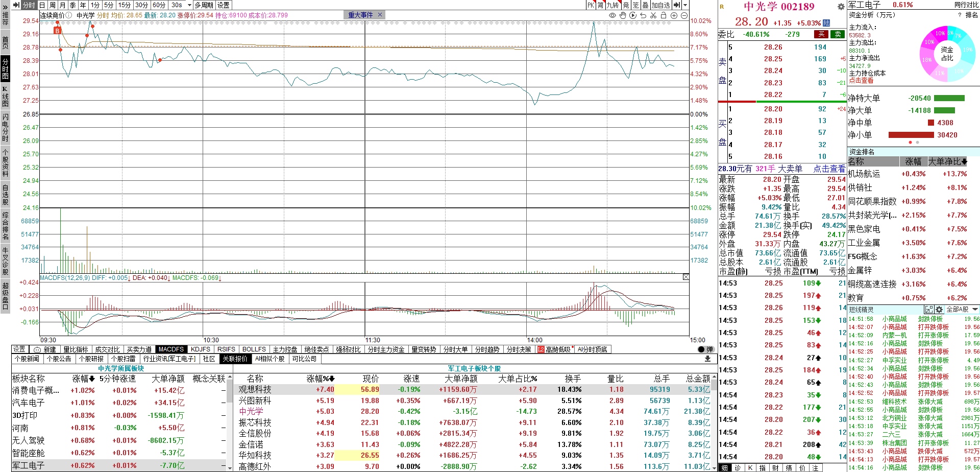Viewport: 980px width, 472px height.
Task: Select the hand pan tool on chart toolbar
Action: [x=623, y=15]
